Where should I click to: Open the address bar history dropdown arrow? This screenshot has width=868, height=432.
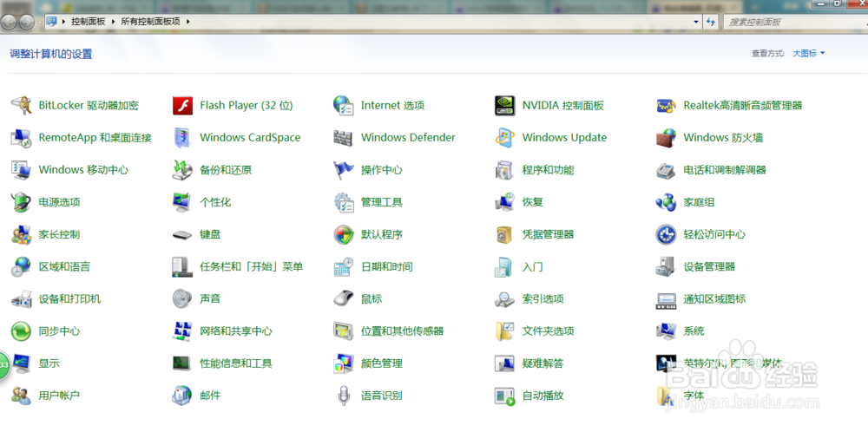click(x=696, y=22)
